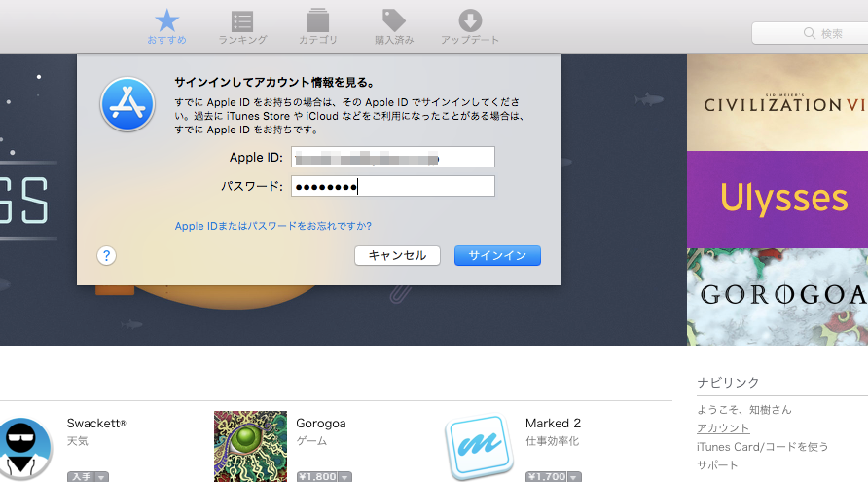
Task: Click the ¥1,800 price button for Gorogoa
Action: point(317,476)
